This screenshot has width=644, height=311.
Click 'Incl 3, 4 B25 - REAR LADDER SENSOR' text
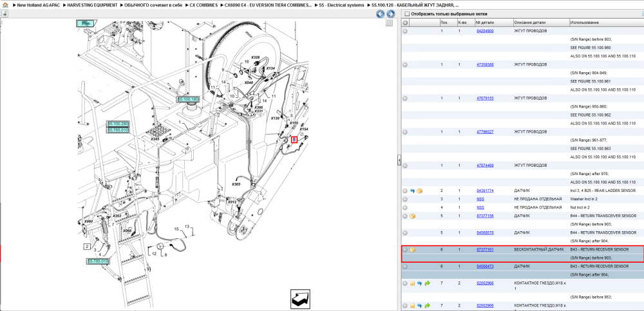point(603,191)
